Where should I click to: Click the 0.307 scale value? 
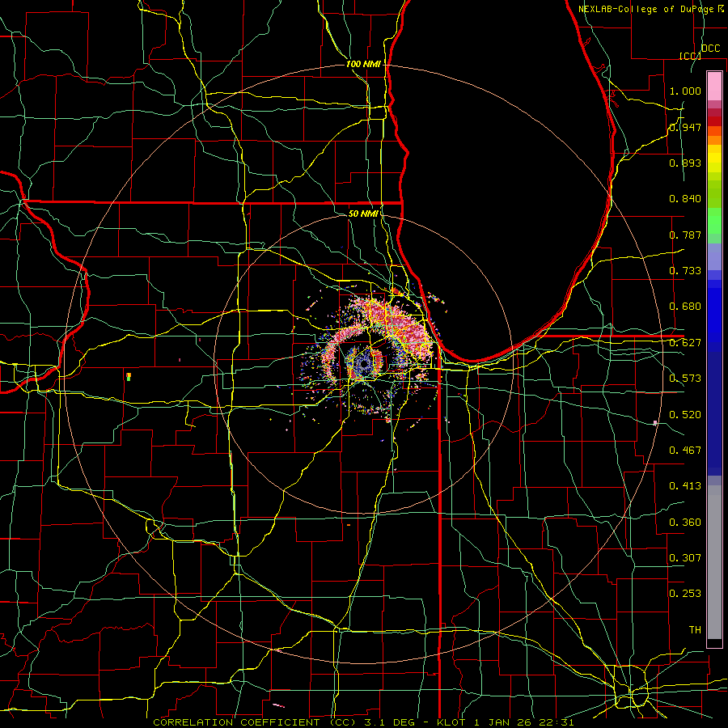click(x=685, y=558)
